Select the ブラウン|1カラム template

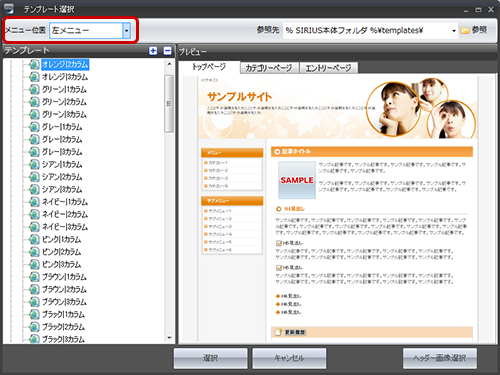(64, 277)
